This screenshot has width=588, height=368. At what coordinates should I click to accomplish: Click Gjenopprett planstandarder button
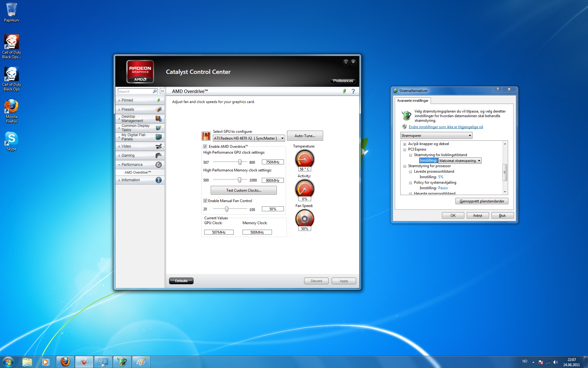pyautogui.click(x=482, y=201)
